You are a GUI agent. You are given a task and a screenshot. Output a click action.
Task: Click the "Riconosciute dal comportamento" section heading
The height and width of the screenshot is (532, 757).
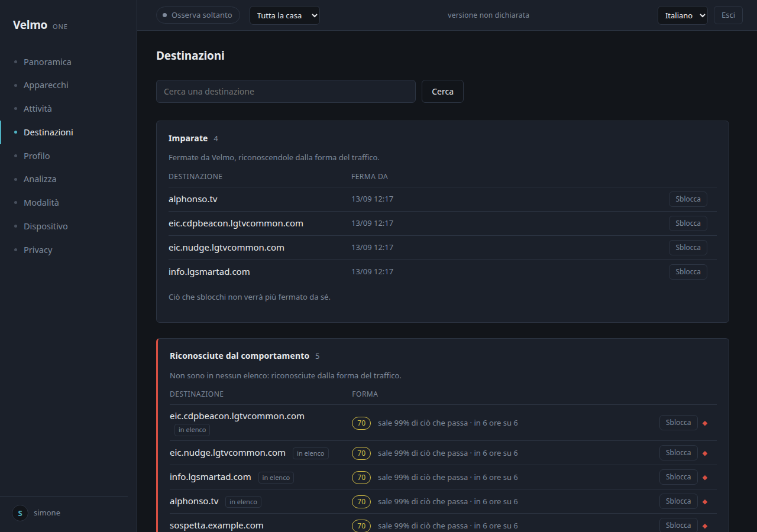(240, 356)
